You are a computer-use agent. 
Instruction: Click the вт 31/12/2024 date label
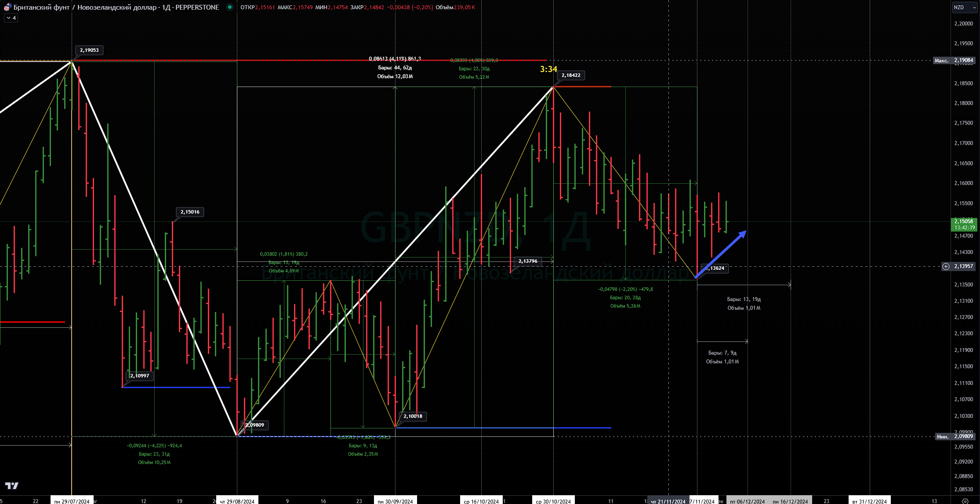tap(870, 501)
